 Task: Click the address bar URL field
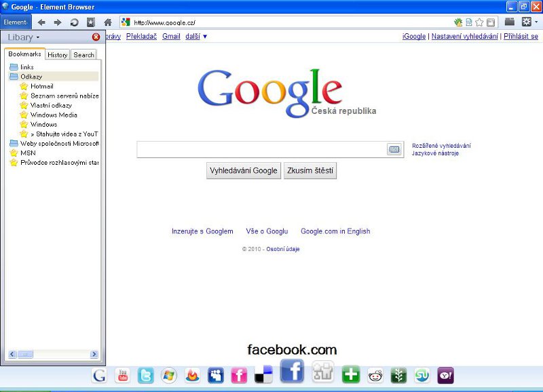pos(291,23)
